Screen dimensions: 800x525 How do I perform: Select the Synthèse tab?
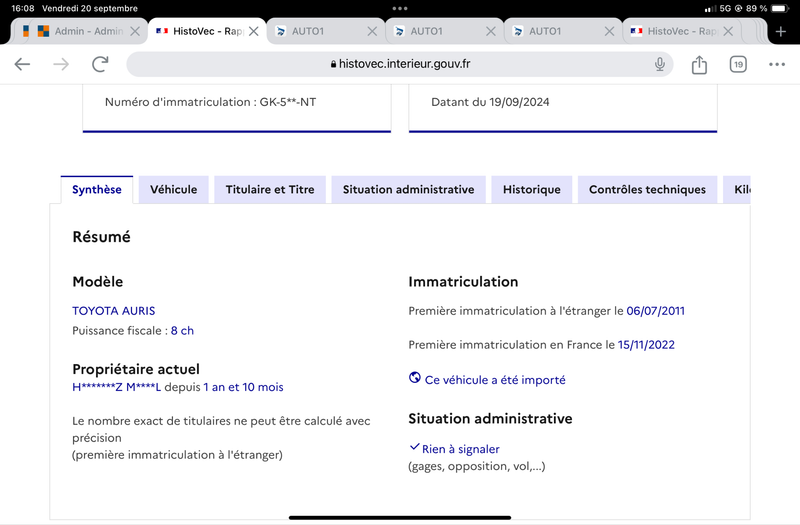tap(97, 190)
